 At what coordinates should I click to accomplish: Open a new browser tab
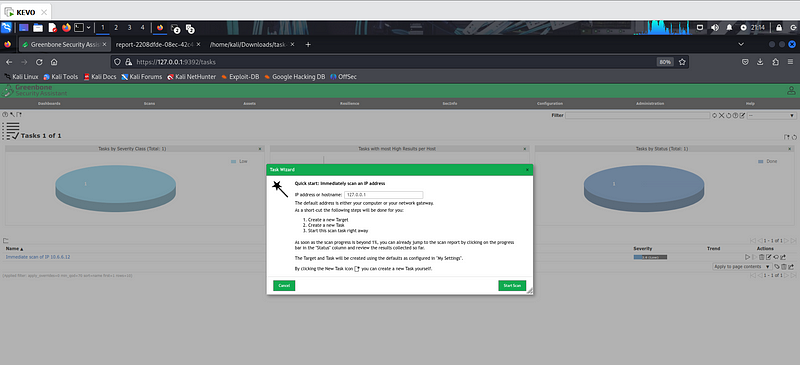[308, 44]
